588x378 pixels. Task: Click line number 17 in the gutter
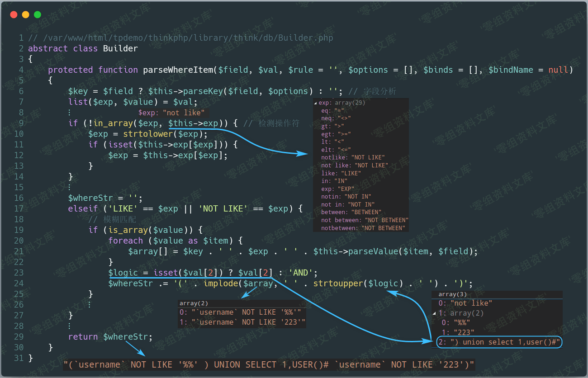point(19,209)
